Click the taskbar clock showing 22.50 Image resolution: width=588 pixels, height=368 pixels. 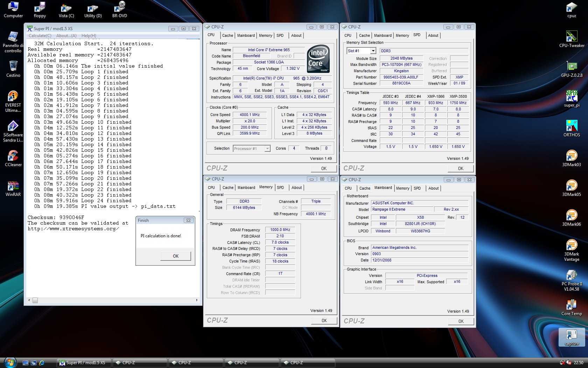579,363
